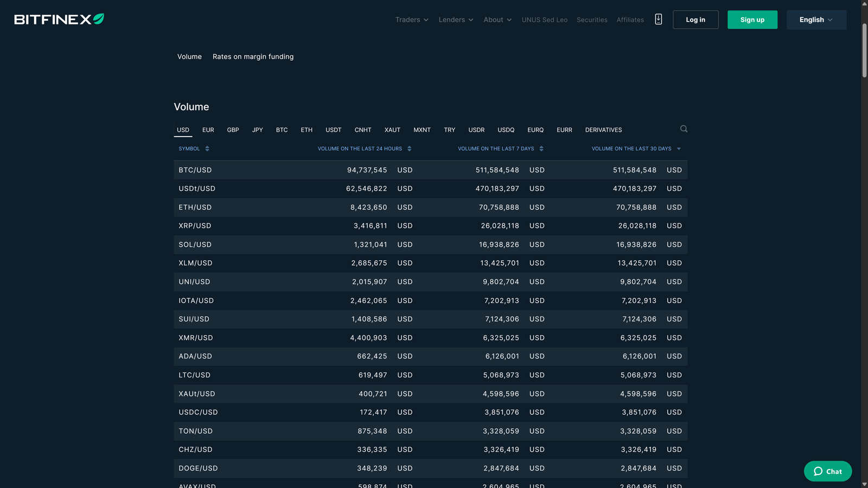This screenshot has height=488, width=868.
Task: Open the table search magnifier icon
Action: click(684, 129)
